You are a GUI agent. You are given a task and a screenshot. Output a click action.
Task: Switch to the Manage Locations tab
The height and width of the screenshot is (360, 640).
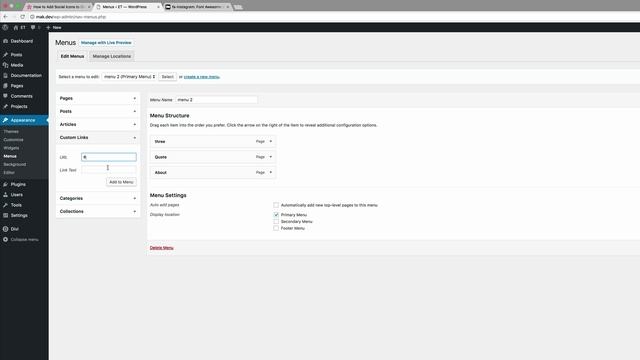pos(112,56)
